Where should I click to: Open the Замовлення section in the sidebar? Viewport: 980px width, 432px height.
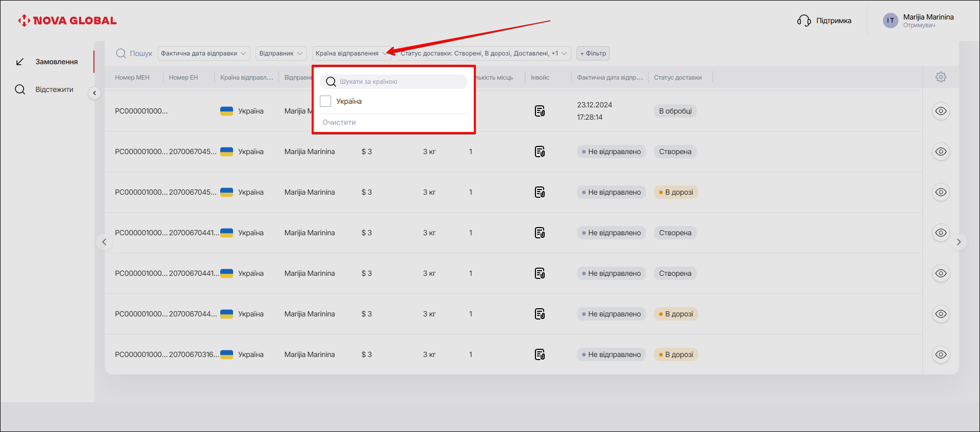[56, 62]
